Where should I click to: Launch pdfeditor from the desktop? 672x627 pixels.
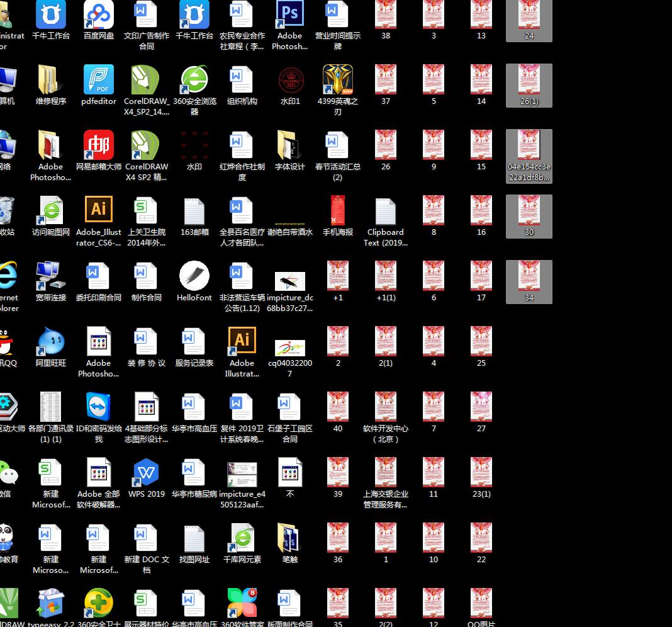(x=99, y=80)
